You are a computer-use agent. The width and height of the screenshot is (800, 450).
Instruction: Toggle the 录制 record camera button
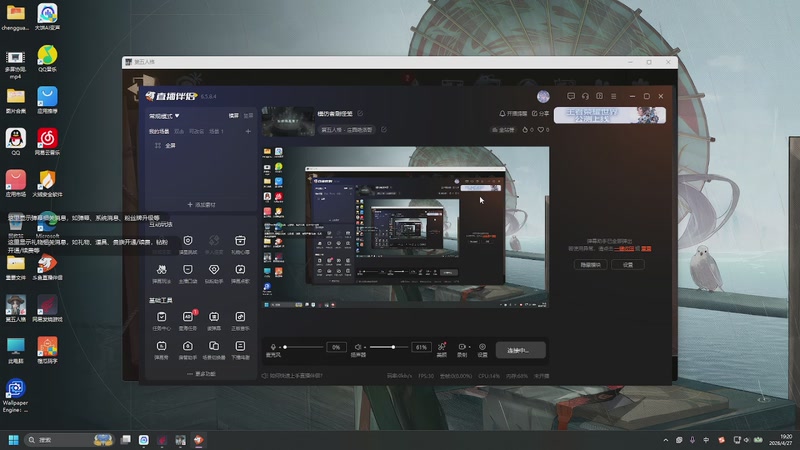(461, 347)
